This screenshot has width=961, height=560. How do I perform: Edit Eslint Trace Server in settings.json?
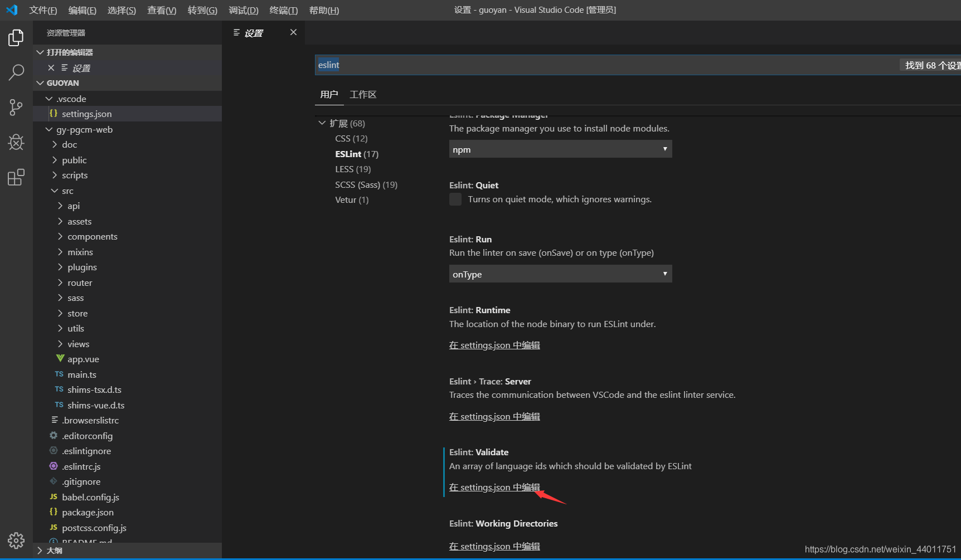pyautogui.click(x=494, y=417)
